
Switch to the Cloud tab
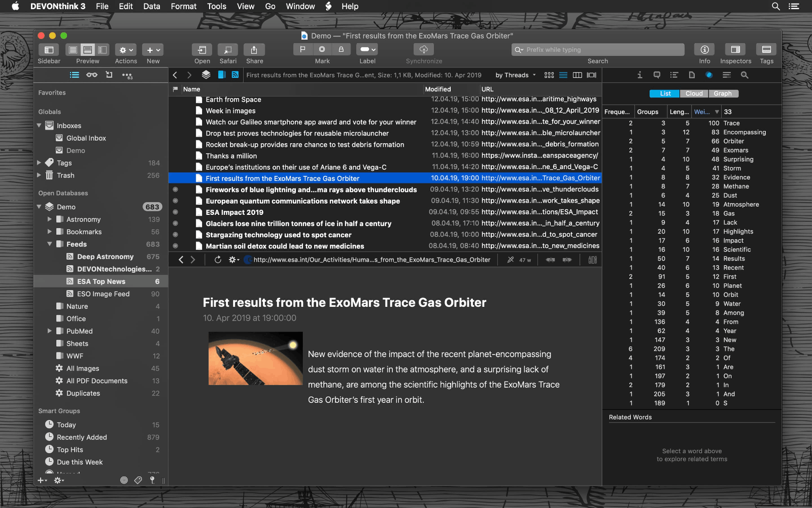click(x=694, y=93)
